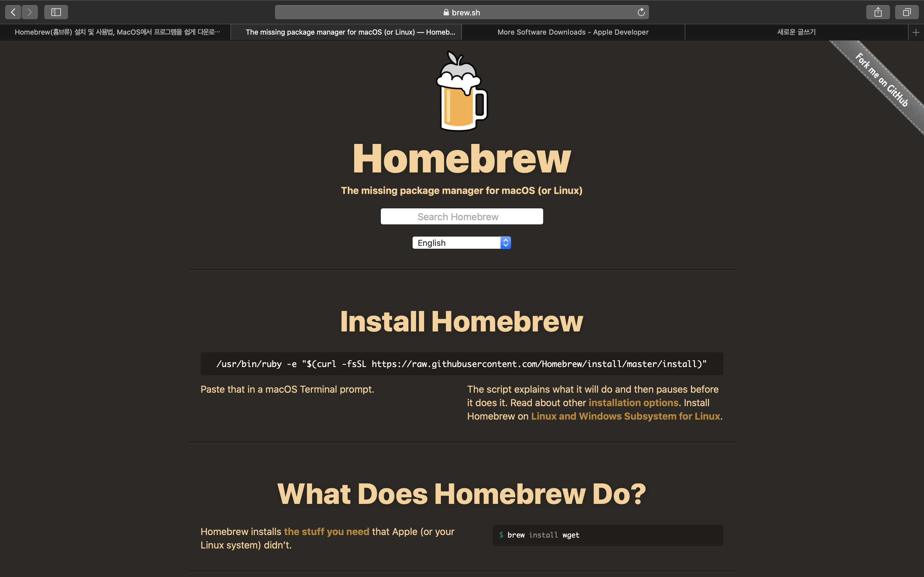Open Linux and Windows Subsystem link
924x577 pixels.
tap(625, 416)
